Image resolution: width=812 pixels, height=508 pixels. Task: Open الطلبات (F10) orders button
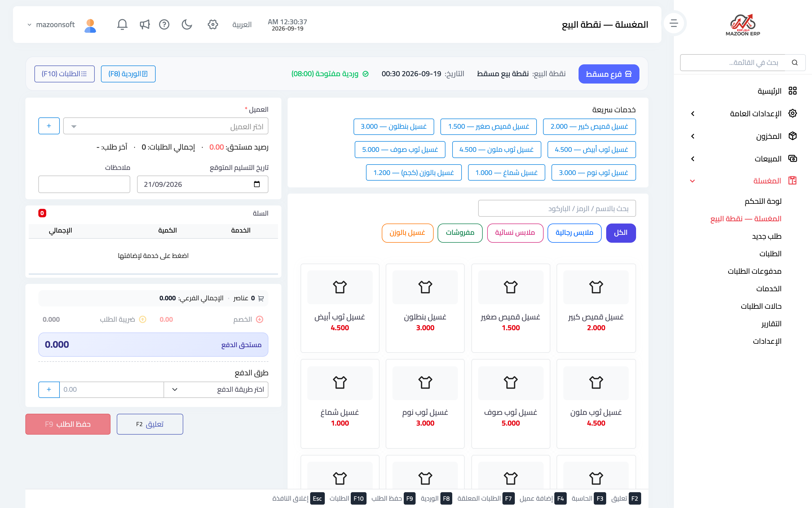pyautogui.click(x=64, y=74)
